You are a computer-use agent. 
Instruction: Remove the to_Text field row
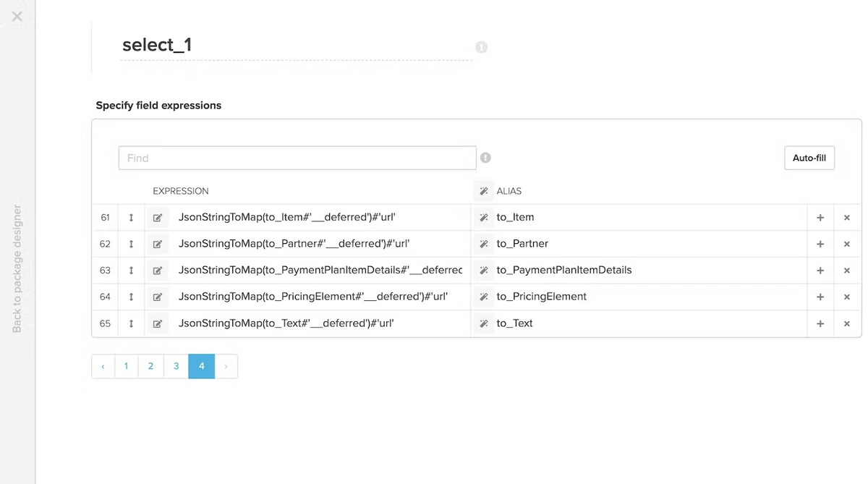coord(847,323)
